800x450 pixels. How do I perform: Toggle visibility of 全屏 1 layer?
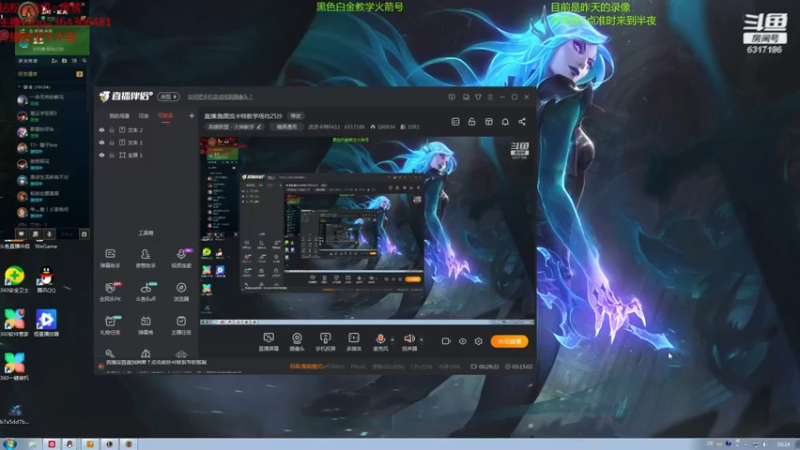102,155
